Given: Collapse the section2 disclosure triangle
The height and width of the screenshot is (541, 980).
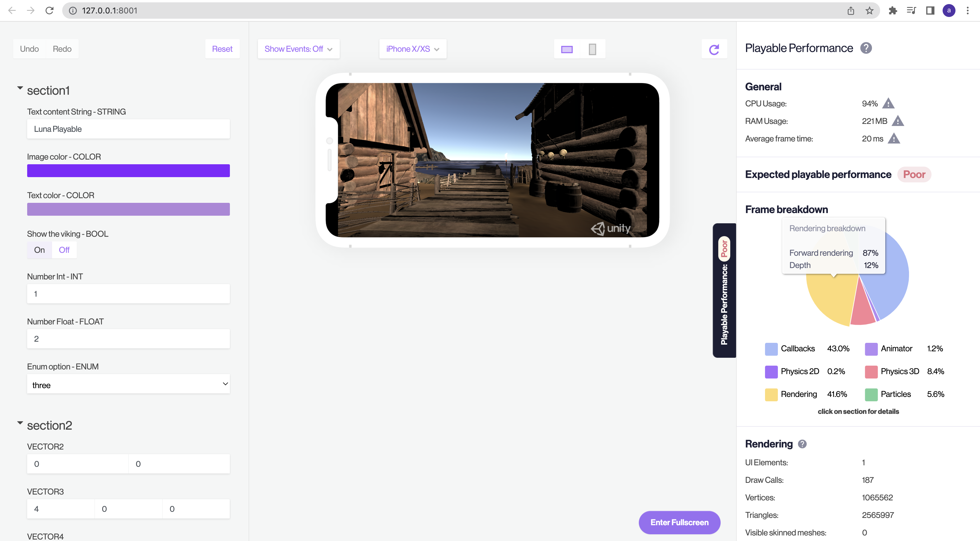Looking at the screenshot, I should coord(20,423).
